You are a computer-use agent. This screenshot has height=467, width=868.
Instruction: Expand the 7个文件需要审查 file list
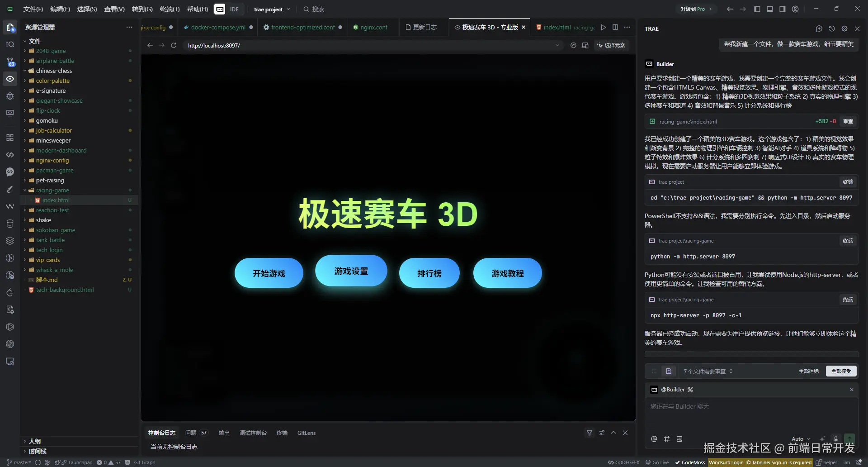click(708, 371)
